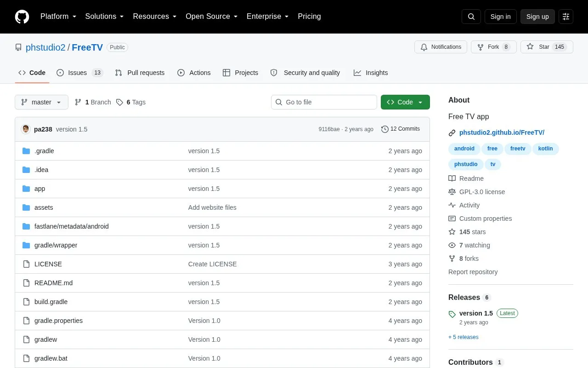The height and width of the screenshot is (368, 588).
Task: Open the app folder
Action: (x=40, y=189)
